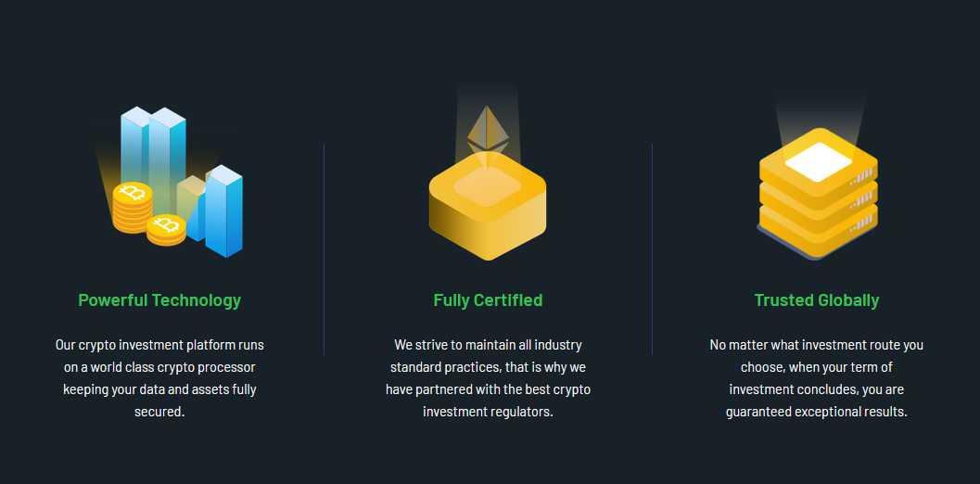Click the divider line left of Fully Certified
The width and height of the screenshot is (980, 484).
click(324, 249)
